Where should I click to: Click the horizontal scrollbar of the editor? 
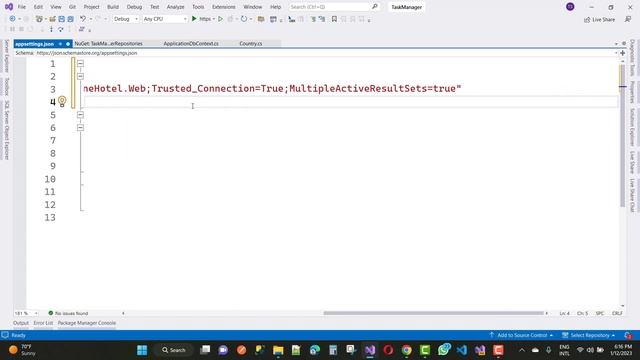pos(434,313)
